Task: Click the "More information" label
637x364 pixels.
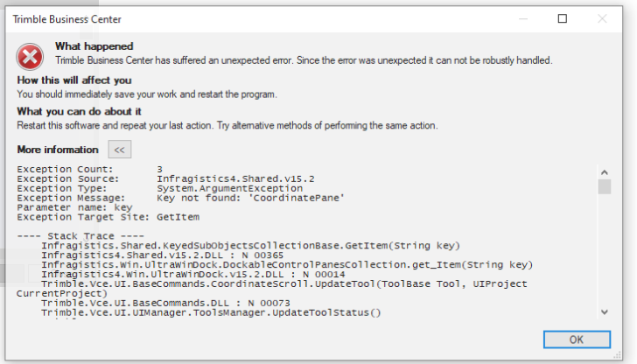Action: click(58, 150)
